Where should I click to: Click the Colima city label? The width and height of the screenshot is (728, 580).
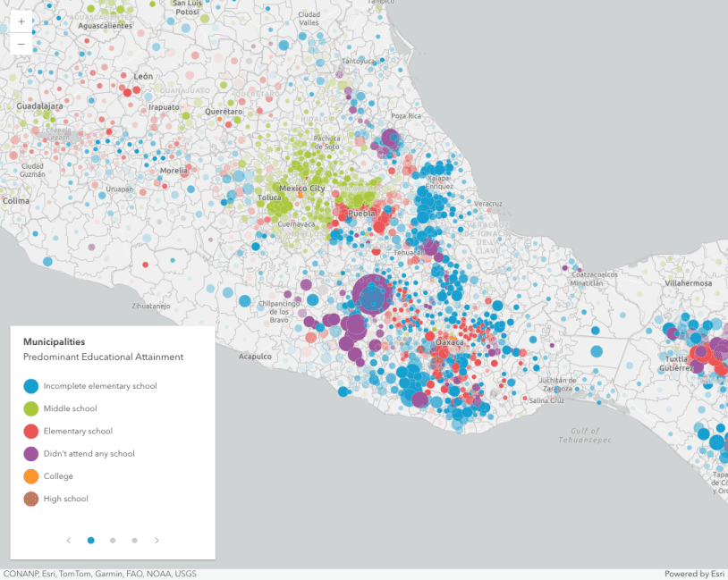click(x=16, y=201)
